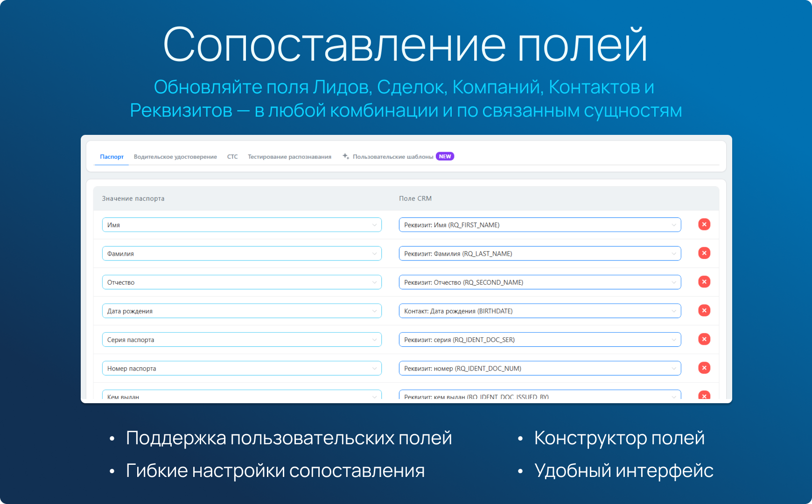Remove the Отчество mapping row
The height and width of the screenshot is (504, 812).
pos(704,282)
